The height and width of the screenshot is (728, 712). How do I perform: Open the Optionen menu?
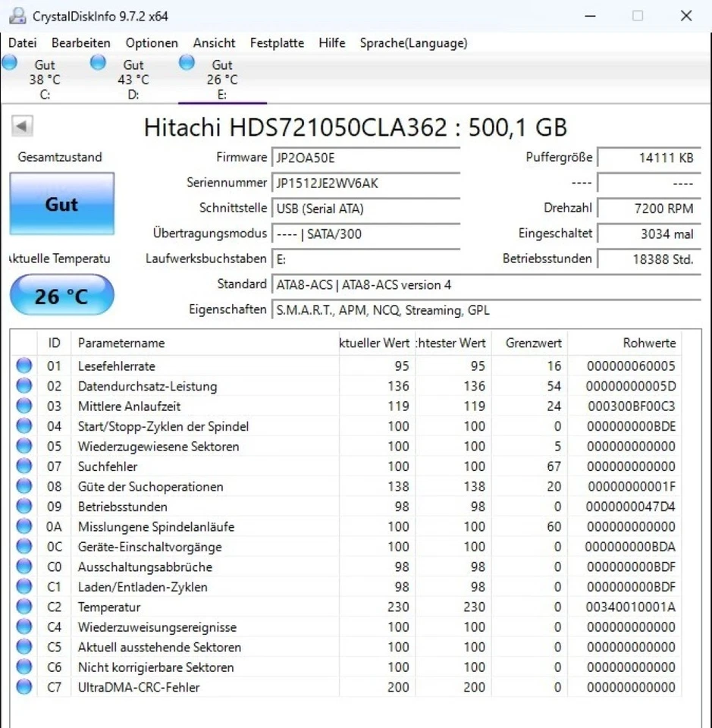coord(151,43)
